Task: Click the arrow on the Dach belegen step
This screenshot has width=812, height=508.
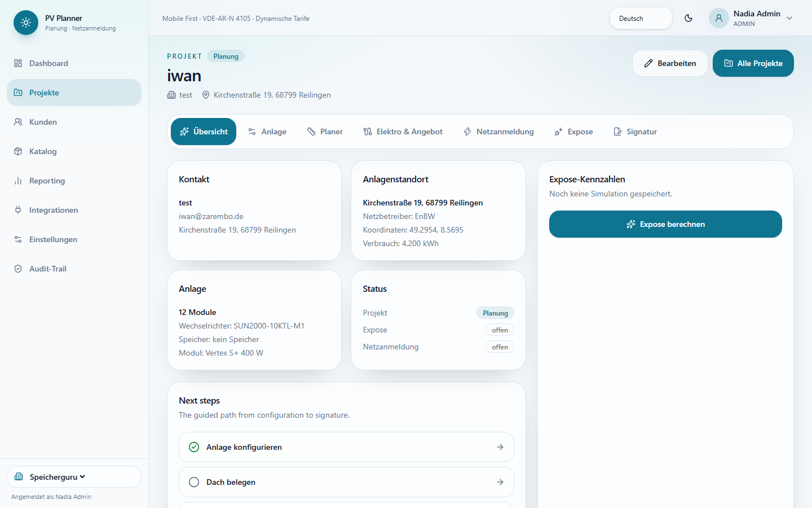Action: [500, 482]
